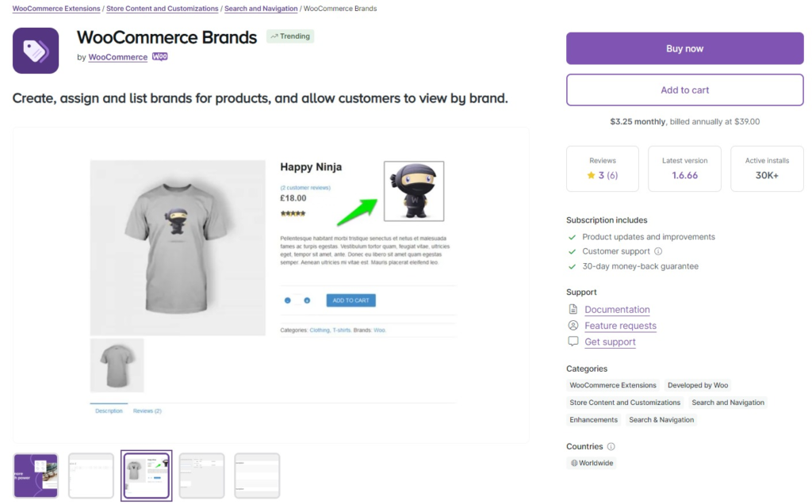812x504 pixels.
Task: Open the Search and Navigation breadcrumb
Action: (261, 9)
